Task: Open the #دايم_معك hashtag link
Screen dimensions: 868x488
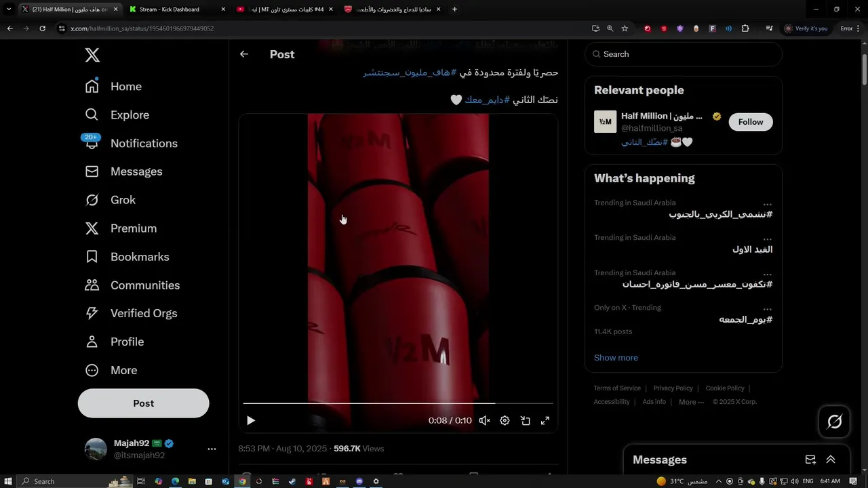Action: click(487, 100)
